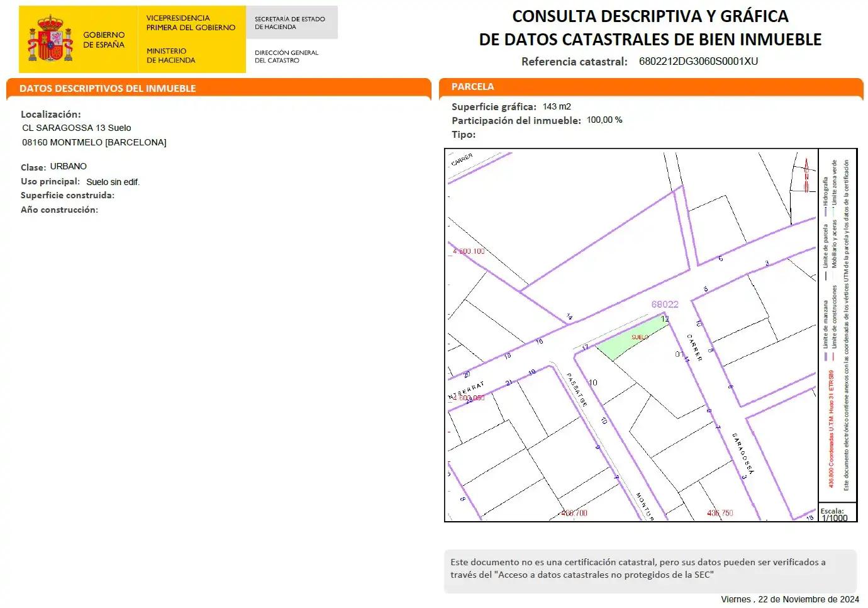Viewport: 868px width, 608px height.
Task: Click the "Superficie gráfica:" label
Action: point(494,107)
